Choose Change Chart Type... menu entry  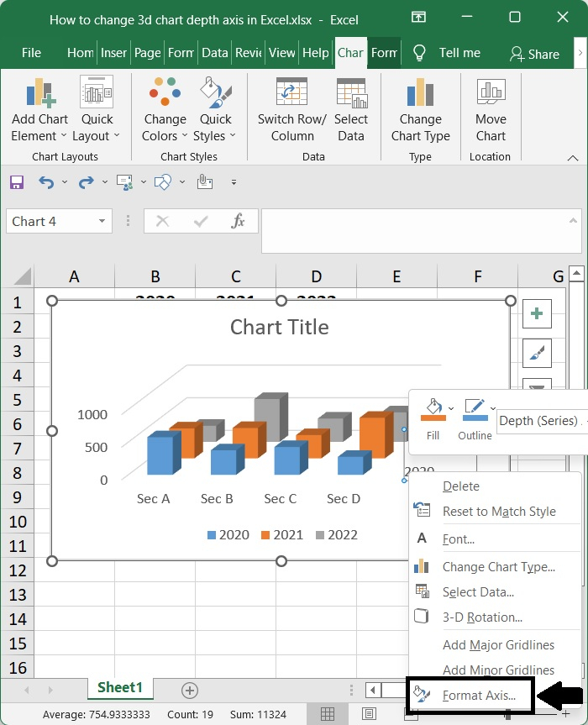[x=495, y=567]
